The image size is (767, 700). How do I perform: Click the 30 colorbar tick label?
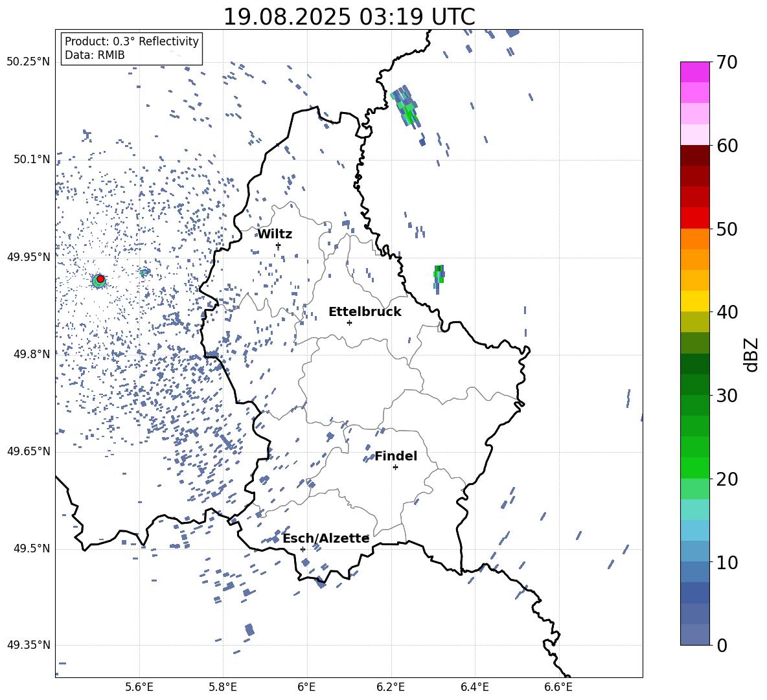726,396
